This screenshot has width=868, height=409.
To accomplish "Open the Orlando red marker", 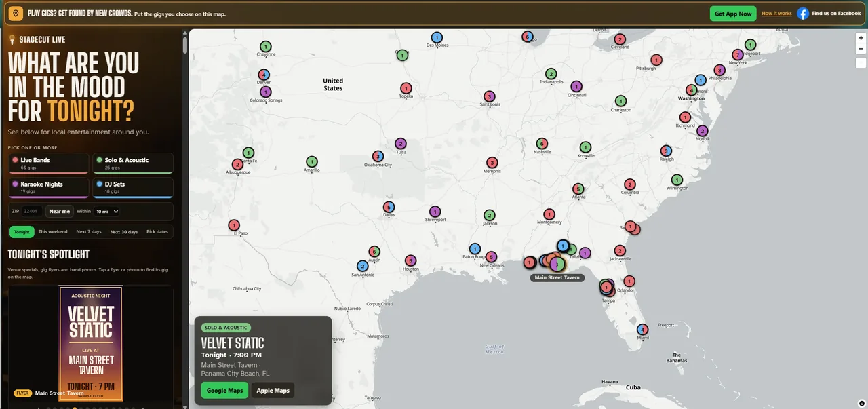I will click(x=629, y=281).
